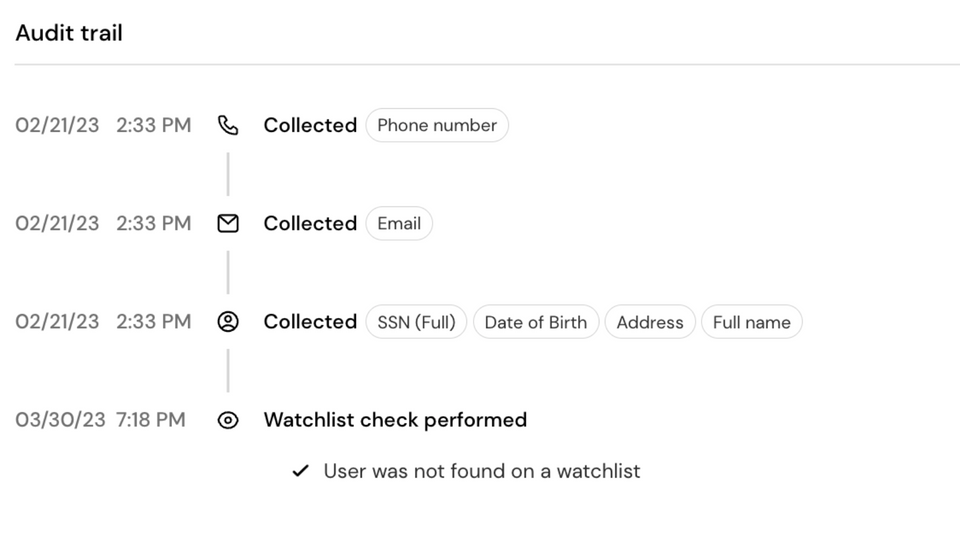Click the person icon beside the SSN event
This screenshot has height=551, width=960.
coord(228,321)
